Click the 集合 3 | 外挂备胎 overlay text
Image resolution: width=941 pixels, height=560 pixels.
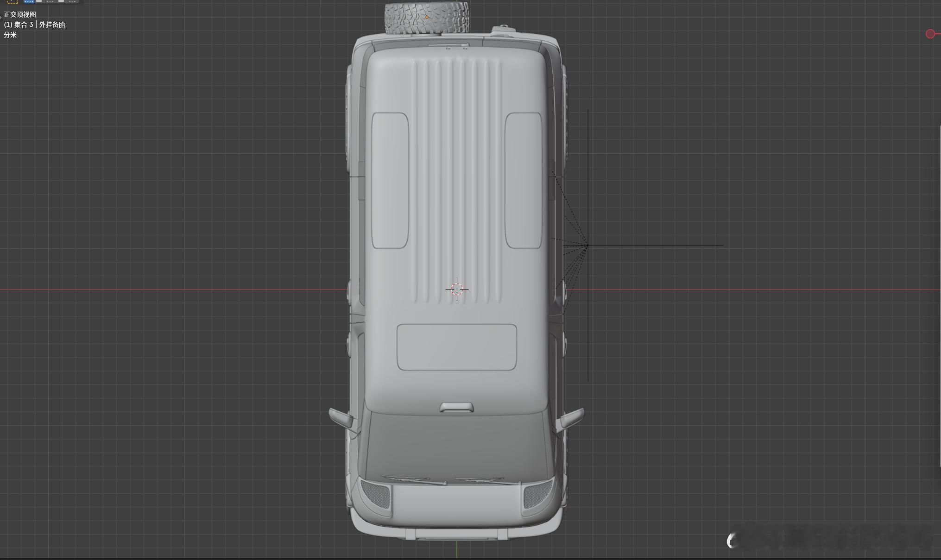[x=35, y=25]
